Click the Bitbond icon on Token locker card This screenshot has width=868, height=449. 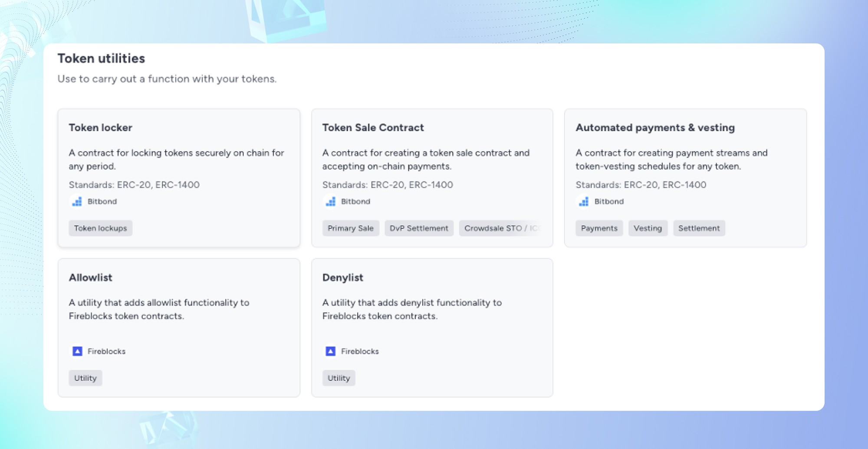pos(77,201)
